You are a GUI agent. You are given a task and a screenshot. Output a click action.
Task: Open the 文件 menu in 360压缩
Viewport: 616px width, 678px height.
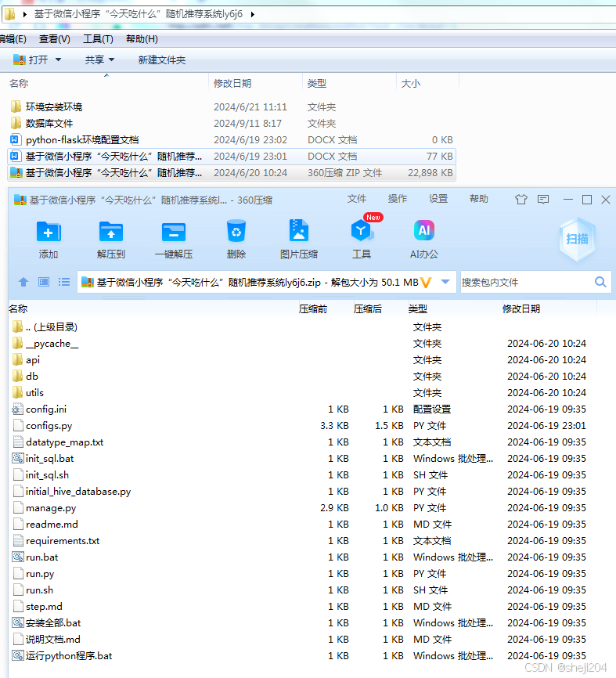[357, 199]
